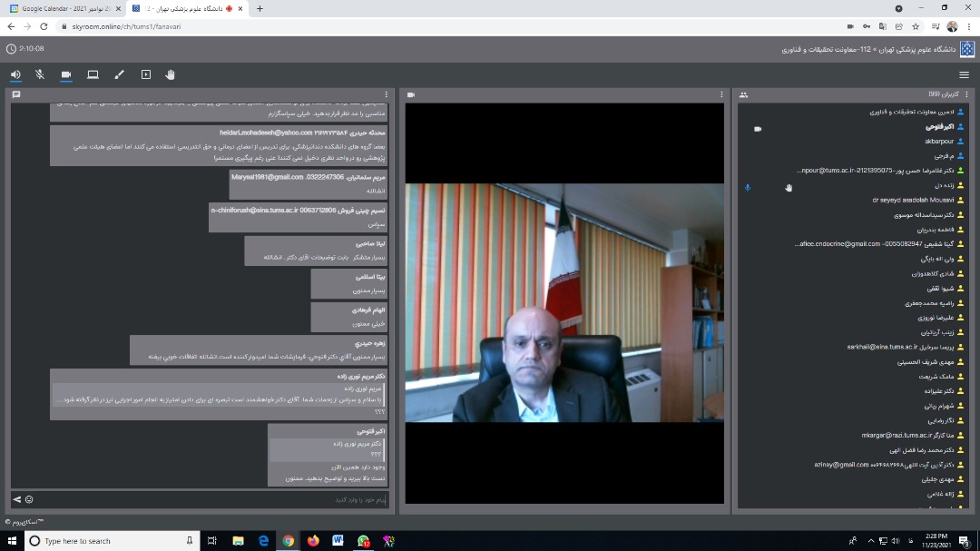Click the send message arrow icon
This screenshot has width=980, height=551.
click(x=16, y=499)
